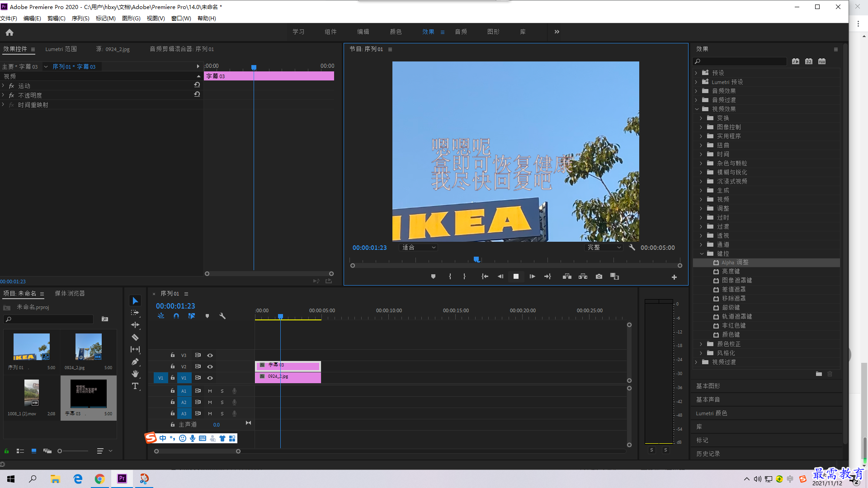
Task: Select the Hand tool
Action: pos(135,374)
